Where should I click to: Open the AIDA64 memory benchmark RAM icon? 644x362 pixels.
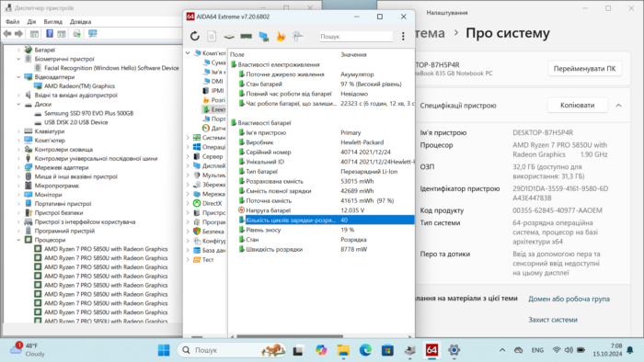[x=246, y=37]
